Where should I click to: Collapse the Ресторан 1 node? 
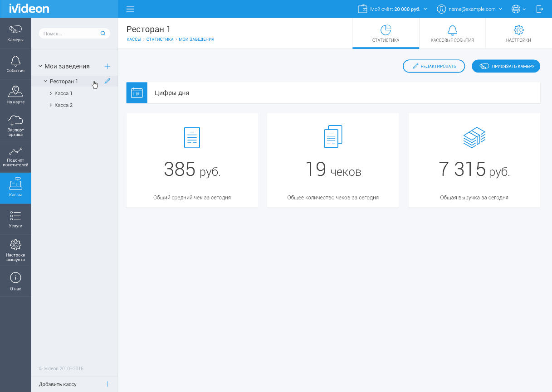(x=45, y=81)
